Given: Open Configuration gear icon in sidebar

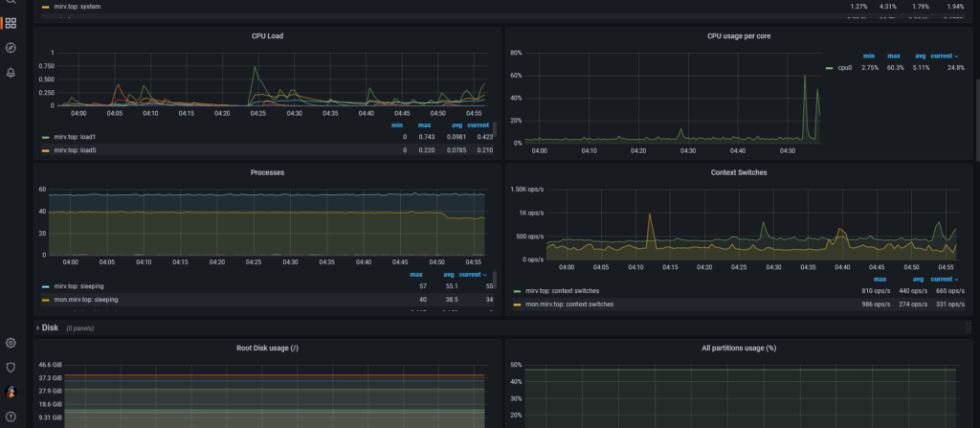Looking at the screenshot, I should [11, 343].
